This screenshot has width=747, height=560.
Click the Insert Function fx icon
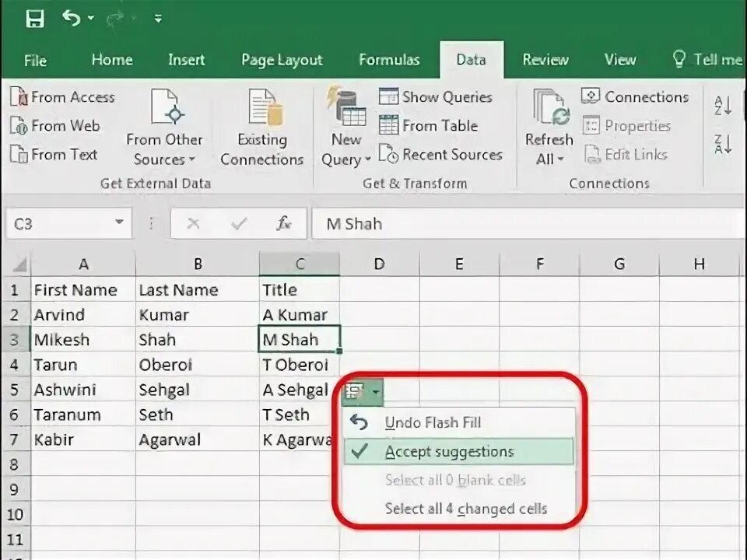pyautogui.click(x=283, y=223)
